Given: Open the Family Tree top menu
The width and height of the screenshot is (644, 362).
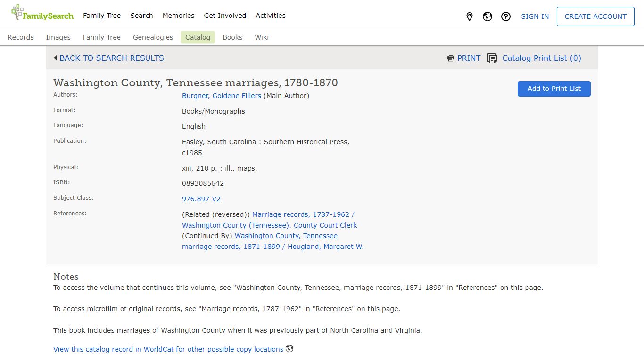Looking at the screenshot, I should [102, 16].
